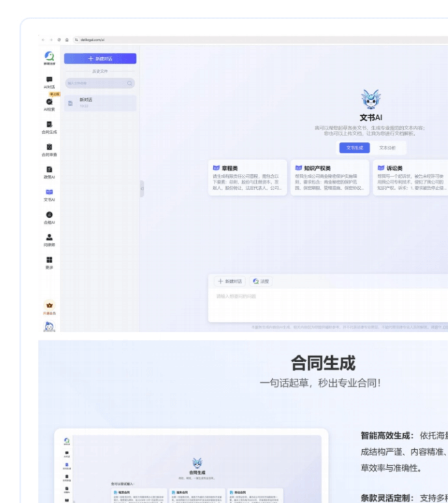
Task: Click the 法搜 chip above input
Action: point(261,281)
